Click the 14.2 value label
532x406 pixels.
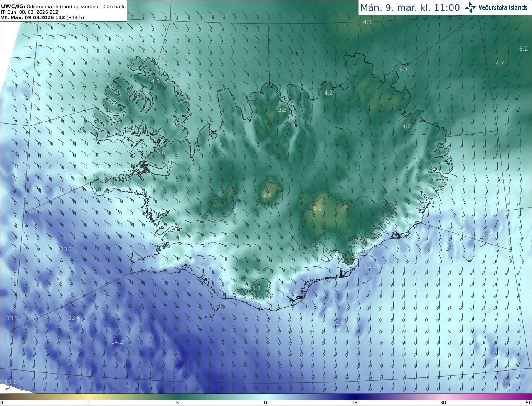click(x=117, y=342)
